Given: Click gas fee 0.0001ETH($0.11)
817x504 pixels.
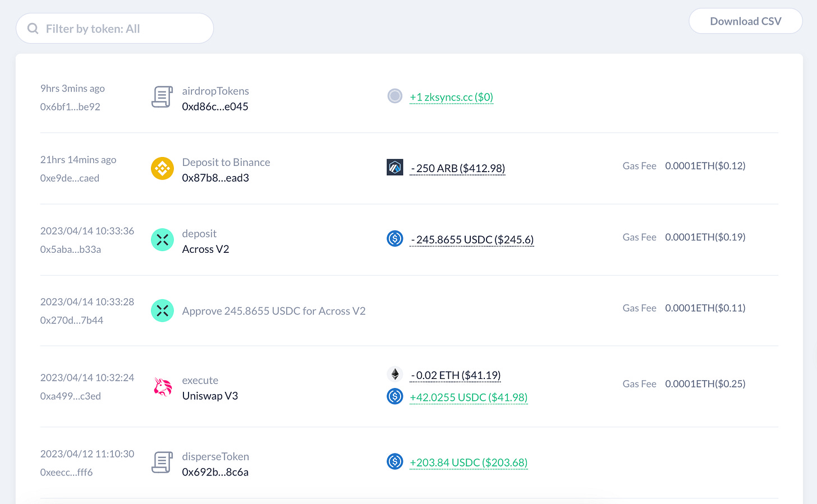Looking at the screenshot, I should pyautogui.click(x=705, y=308).
